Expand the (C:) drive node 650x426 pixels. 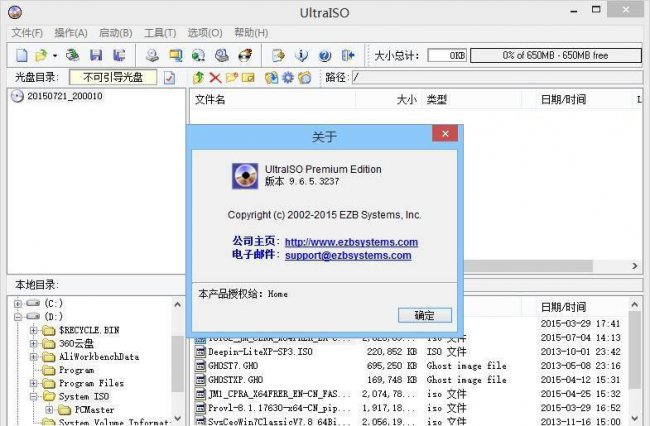18,303
